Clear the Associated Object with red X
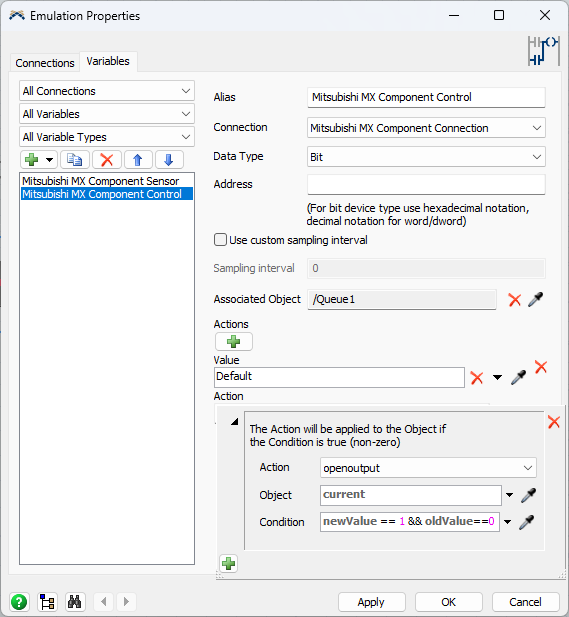Image resolution: width=569 pixels, height=617 pixels. (514, 300)
